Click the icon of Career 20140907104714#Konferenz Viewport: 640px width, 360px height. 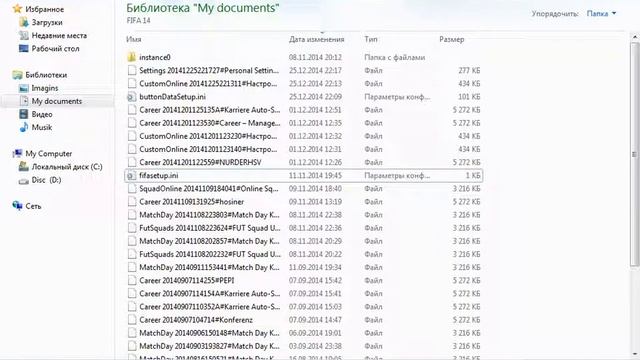pyautogui.click(x=131, y=320)
